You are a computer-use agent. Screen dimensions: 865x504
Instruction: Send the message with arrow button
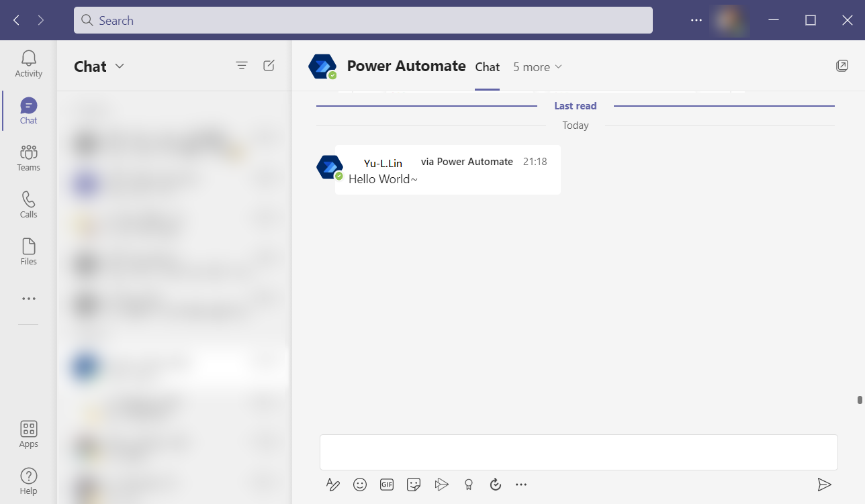click(824, 485)
